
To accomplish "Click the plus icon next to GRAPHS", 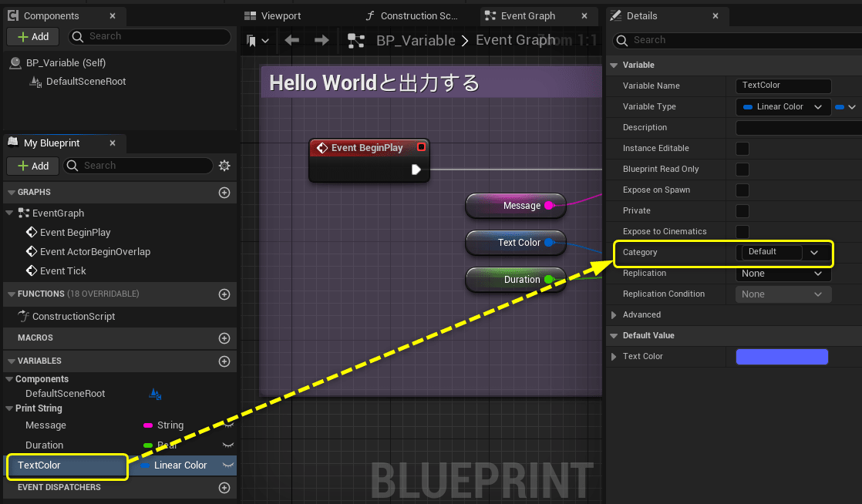I will [224, 191].
